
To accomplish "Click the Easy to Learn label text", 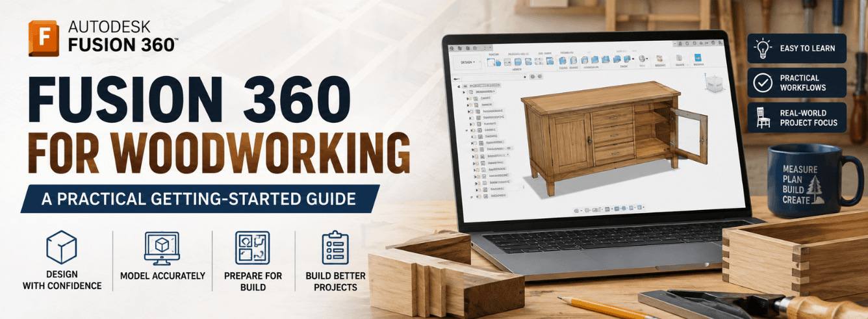I will [x=808, y=48].
